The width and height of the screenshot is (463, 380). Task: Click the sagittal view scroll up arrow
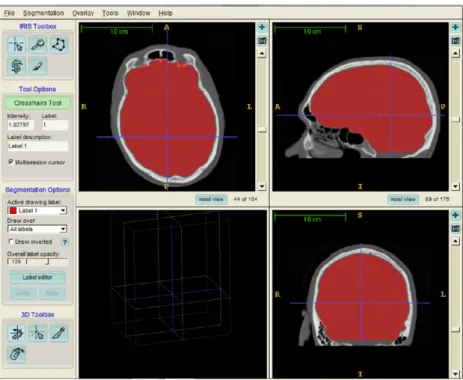(455, 53)
